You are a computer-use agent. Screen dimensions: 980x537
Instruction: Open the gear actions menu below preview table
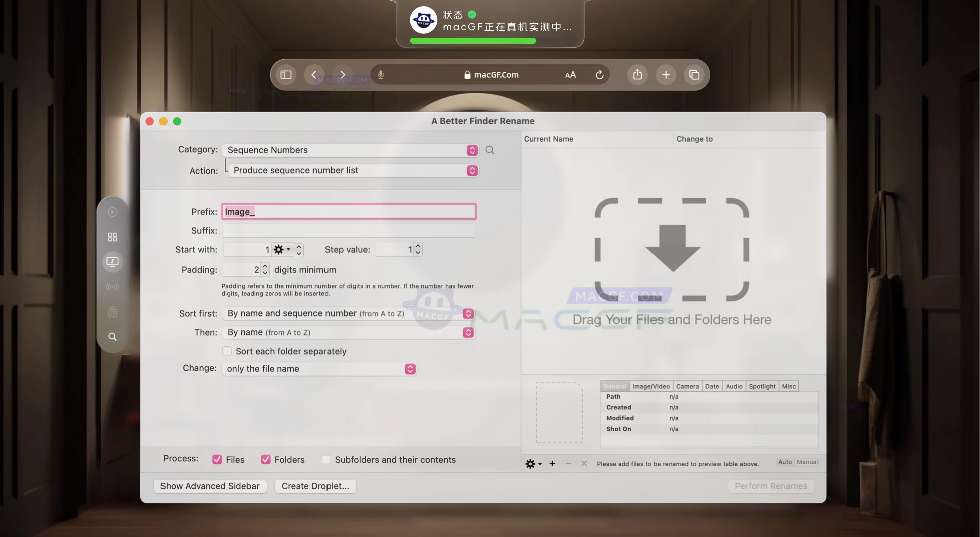click(533, 464)
